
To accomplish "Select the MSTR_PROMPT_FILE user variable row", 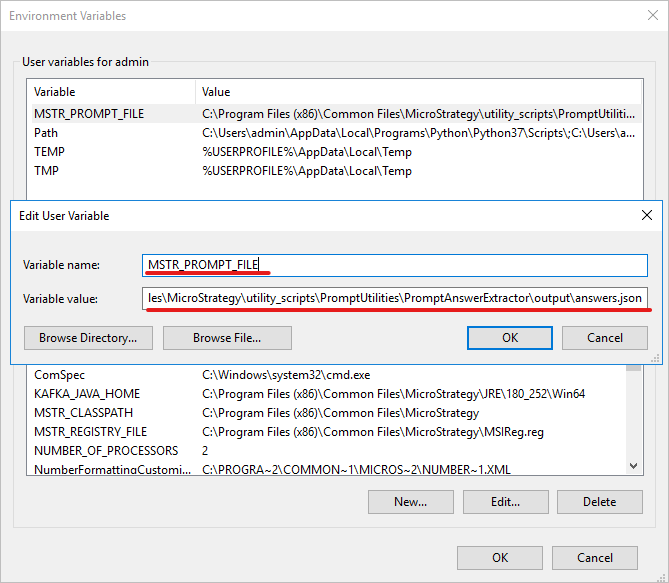I will pyautogui.click(x=336, y=114).
